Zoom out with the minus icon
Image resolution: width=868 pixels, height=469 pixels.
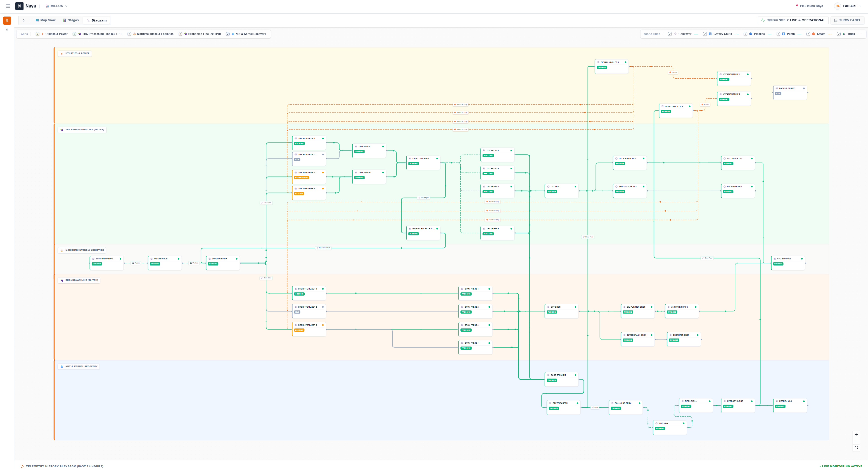(x=856, y=441)
